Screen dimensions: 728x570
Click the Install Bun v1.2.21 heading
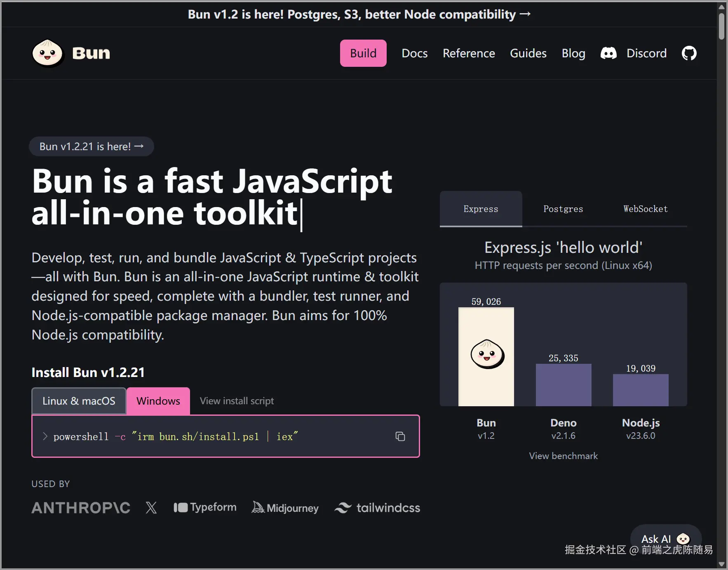coord(88,372)
